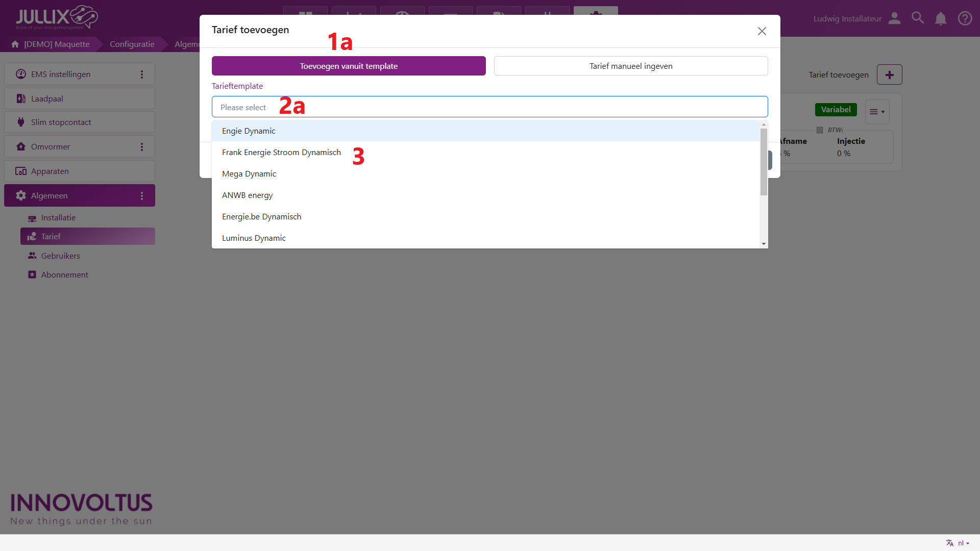Open the EMS instellingen three-dot menu
This screenshot has height=551, width=980.
tap(142, 74)
